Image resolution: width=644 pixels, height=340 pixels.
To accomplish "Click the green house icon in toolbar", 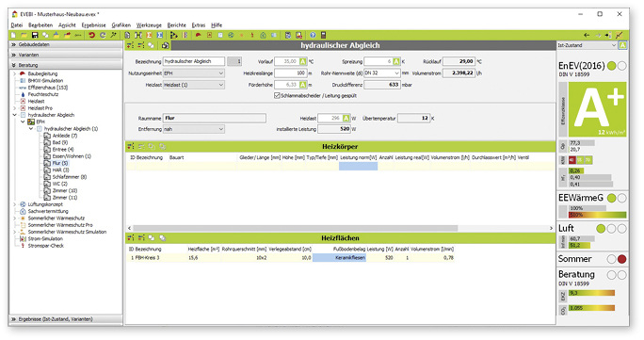I will 263,35.
